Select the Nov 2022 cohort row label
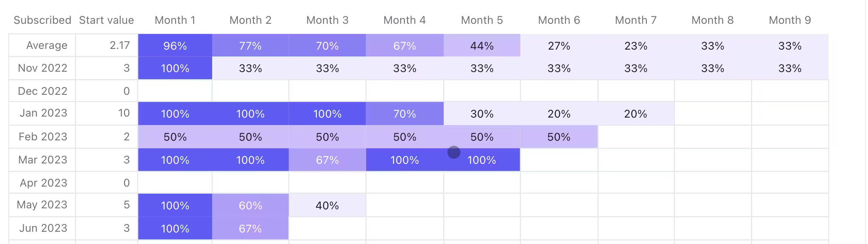Screen dimensions: 868x244 [x=42, y=68]
